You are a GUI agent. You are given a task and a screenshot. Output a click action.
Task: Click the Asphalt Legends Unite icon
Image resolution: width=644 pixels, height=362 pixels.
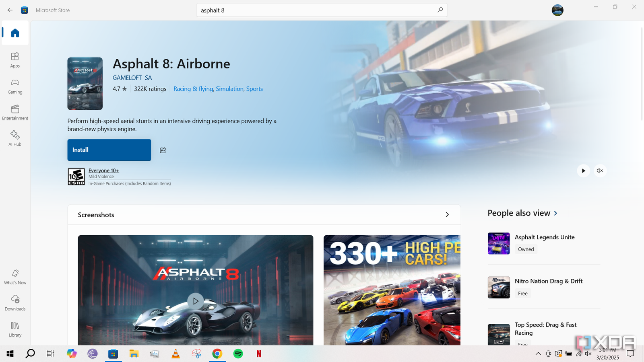pos(499,243)
